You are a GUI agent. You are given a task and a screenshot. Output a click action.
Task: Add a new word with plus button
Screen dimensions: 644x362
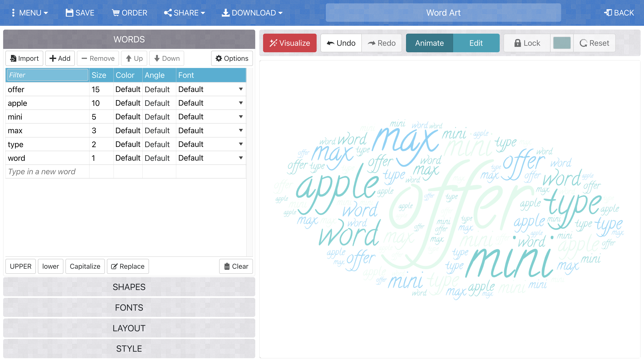(x=60, y=58)
